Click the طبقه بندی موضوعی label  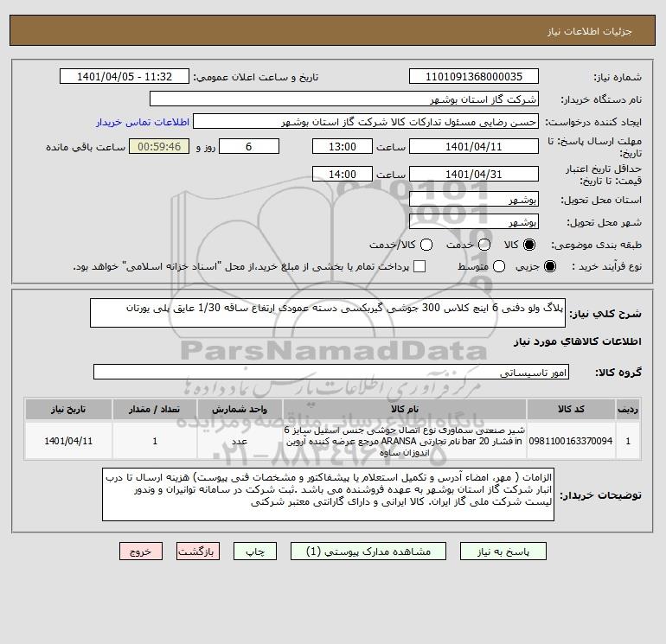click(596, 245)
